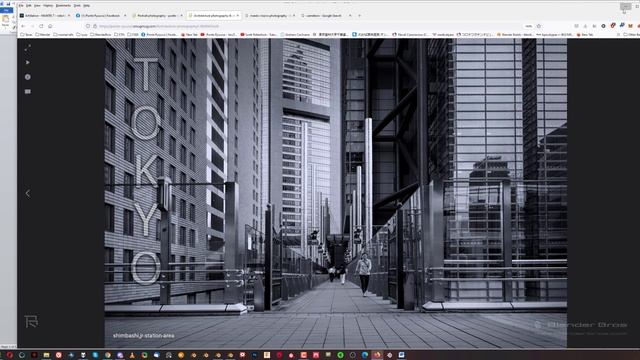Open the Bookmarks menu in Firefox
Screen dimensions: 640x360
(63, 6)
